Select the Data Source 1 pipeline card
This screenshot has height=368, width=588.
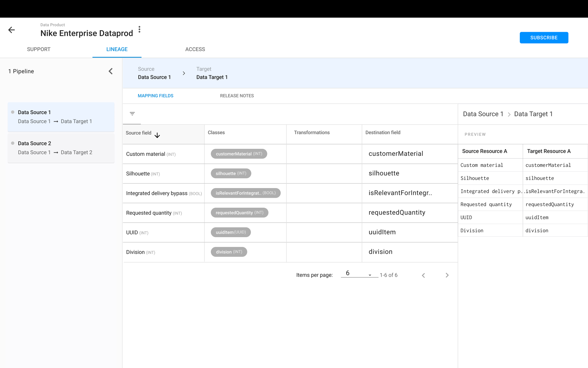coord(61,117)
